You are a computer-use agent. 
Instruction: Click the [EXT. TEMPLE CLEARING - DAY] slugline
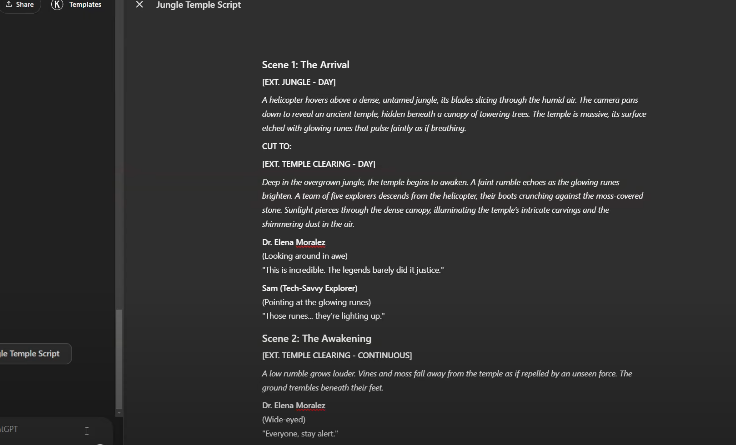tap(319, 164)
